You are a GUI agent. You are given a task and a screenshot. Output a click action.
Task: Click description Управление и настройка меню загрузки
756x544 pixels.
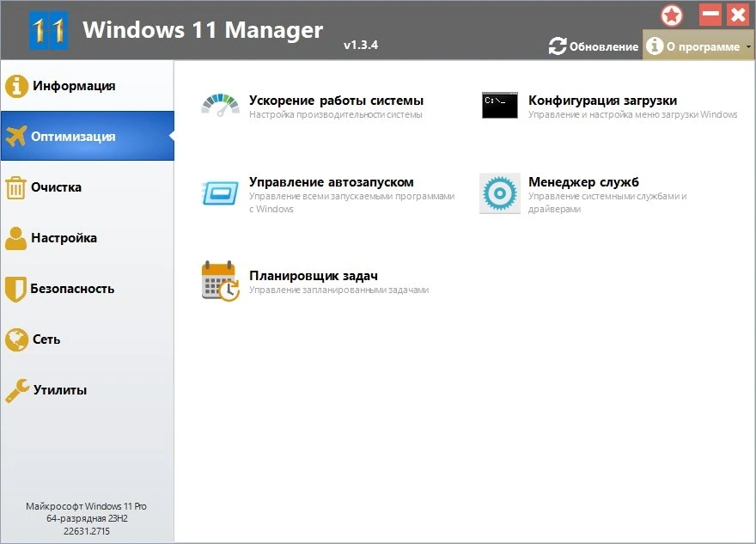(633, 115)
